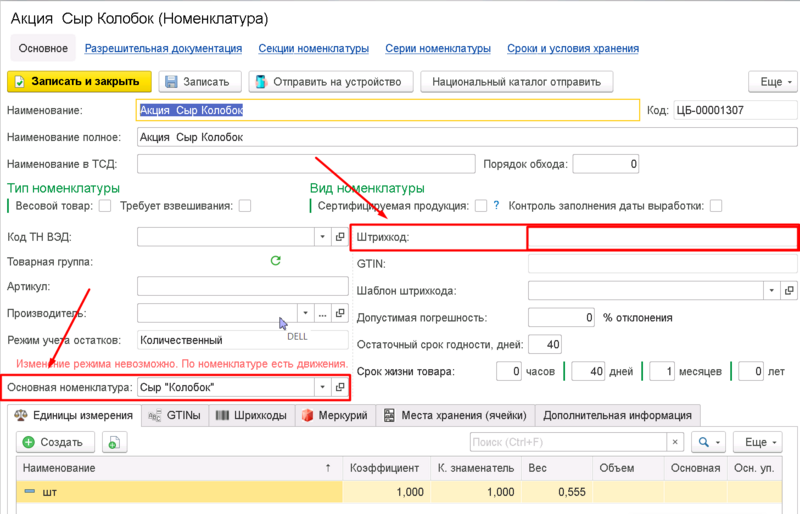800x514 pixels.
Task: Expand the Код ТН ВЭД dropdown
Action: (322, 237)
